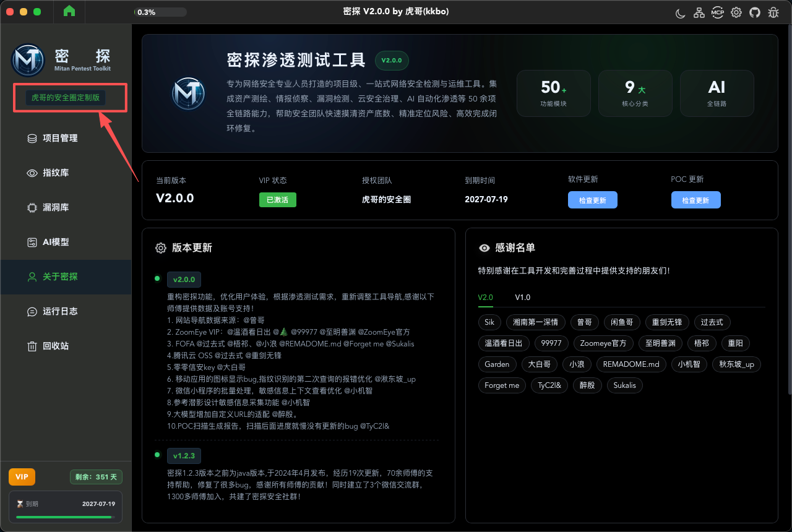Click the 剩余: 351 天 badge
The image size is (792, 532).
click(x=97, y=477)
